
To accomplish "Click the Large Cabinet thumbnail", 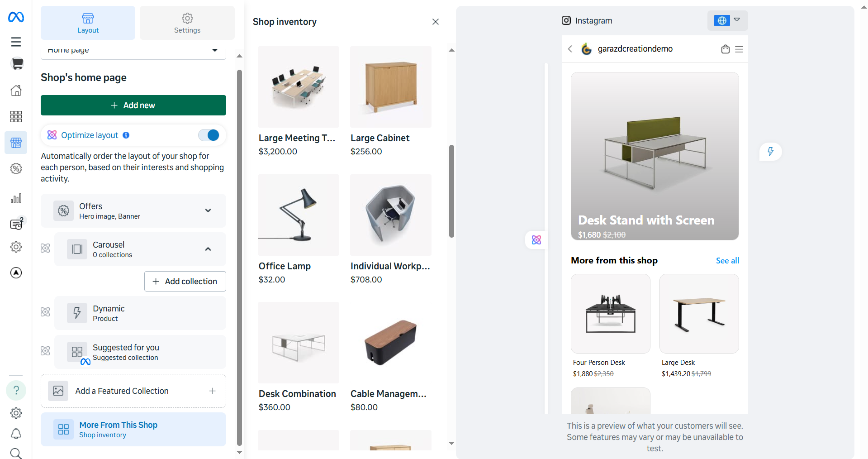I will 391,87.
